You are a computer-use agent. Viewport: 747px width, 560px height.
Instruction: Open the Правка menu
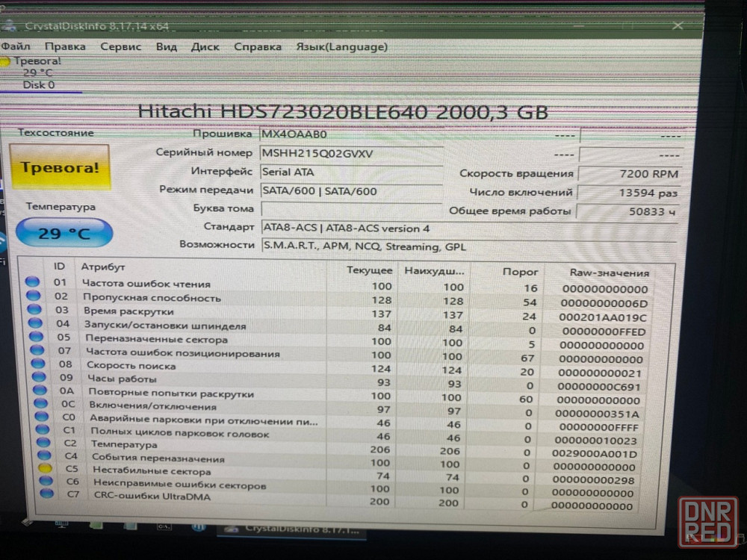click(65, 46)
